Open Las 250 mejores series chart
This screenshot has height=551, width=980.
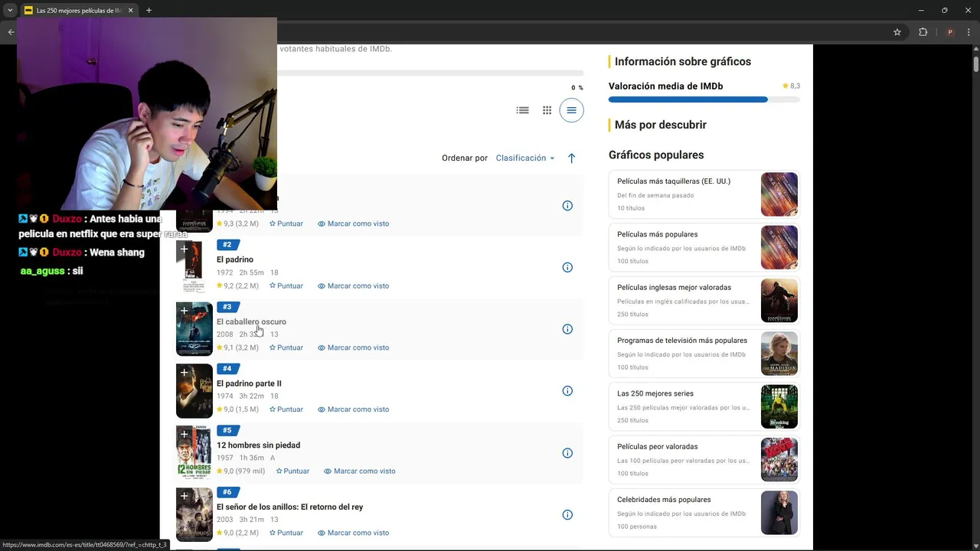[704, 406]
